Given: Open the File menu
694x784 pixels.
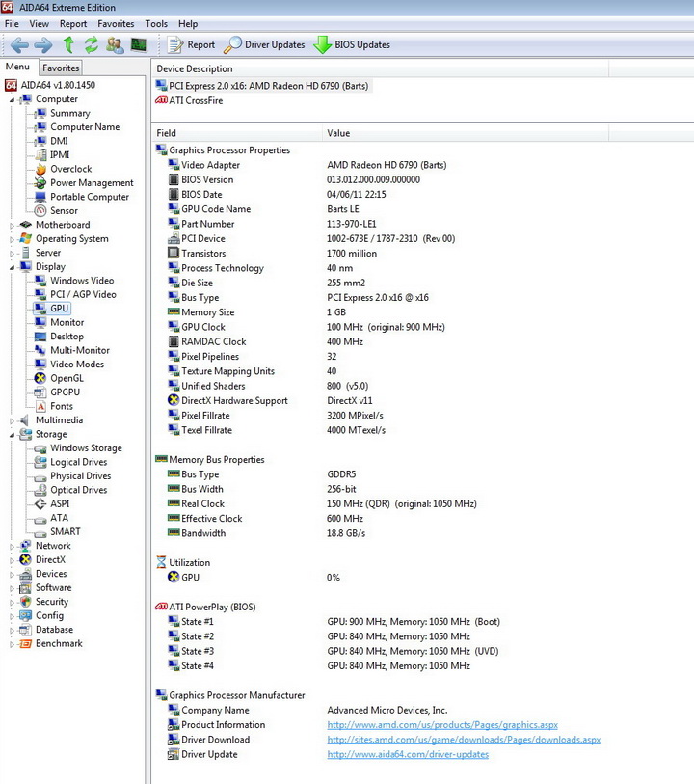Looking at the screenshot, I should 12,23.
